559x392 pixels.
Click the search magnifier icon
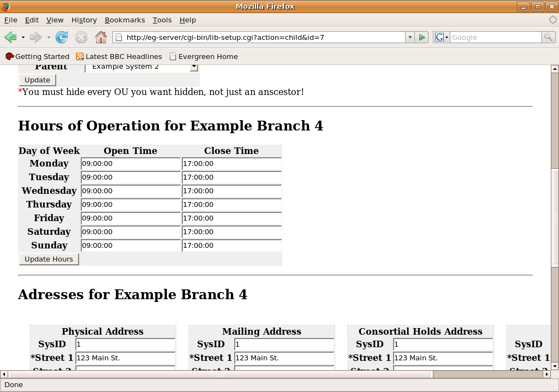click(548, 37)
